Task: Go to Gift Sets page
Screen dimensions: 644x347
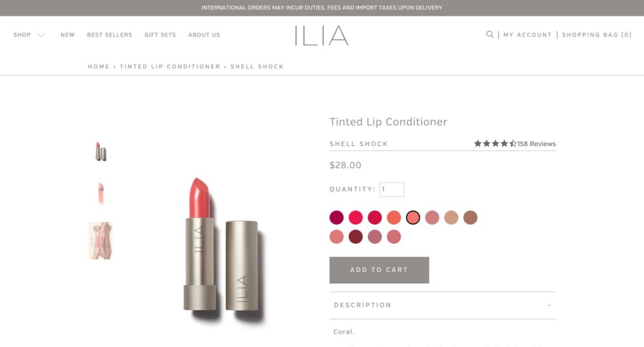Action: (x=160, y=35)
